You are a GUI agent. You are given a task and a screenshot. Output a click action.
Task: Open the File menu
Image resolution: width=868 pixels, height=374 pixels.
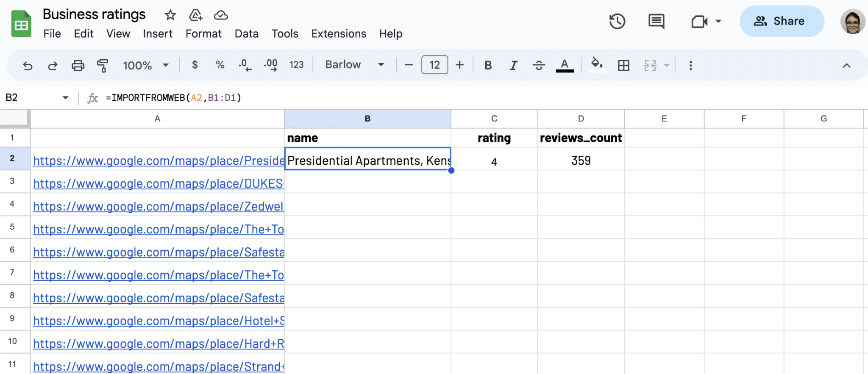tap(52, 33)
